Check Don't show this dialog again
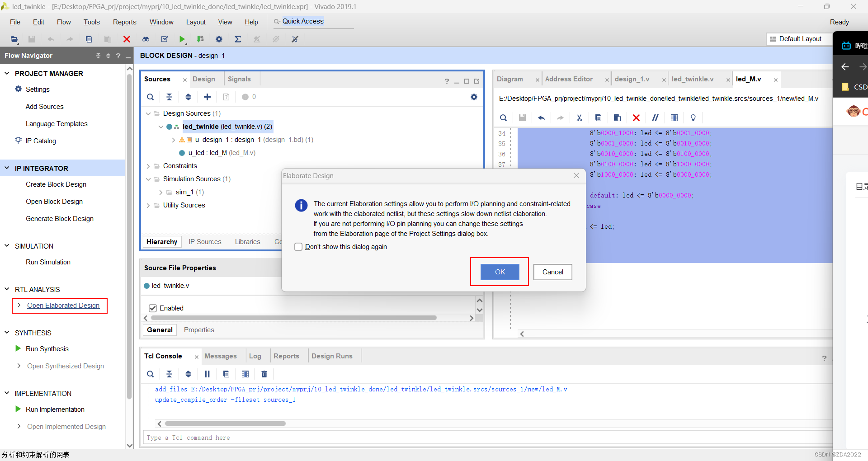This screenshot has width=868, height=461. coord(298,247)
